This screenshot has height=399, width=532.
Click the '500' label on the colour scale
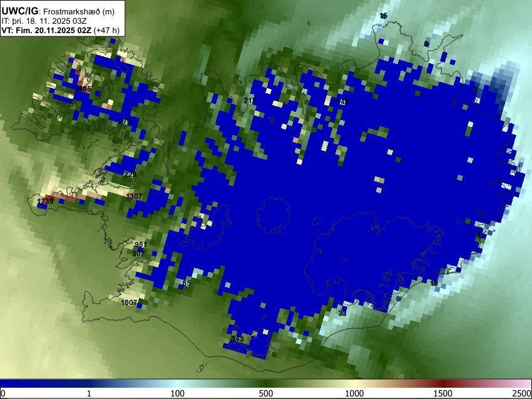click(266, 393)
